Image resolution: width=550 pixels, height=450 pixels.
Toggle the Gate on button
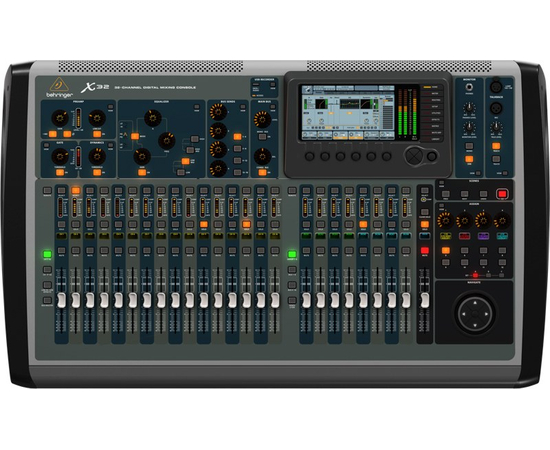pos(60,172)
